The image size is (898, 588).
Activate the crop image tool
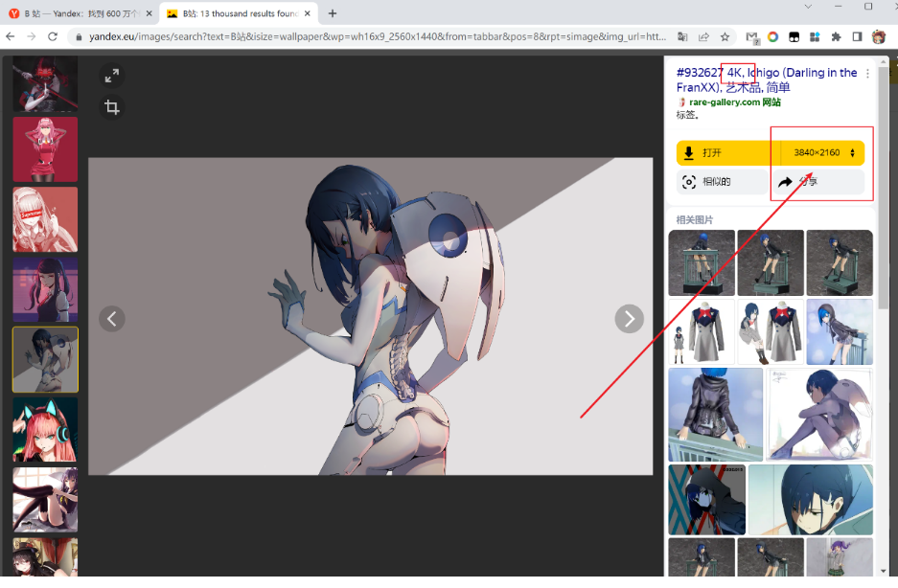[112, 107]
